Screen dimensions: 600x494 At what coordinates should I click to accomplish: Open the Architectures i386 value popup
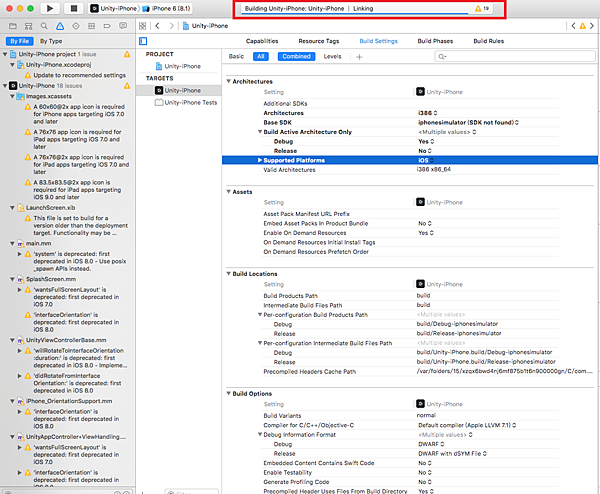427,113
